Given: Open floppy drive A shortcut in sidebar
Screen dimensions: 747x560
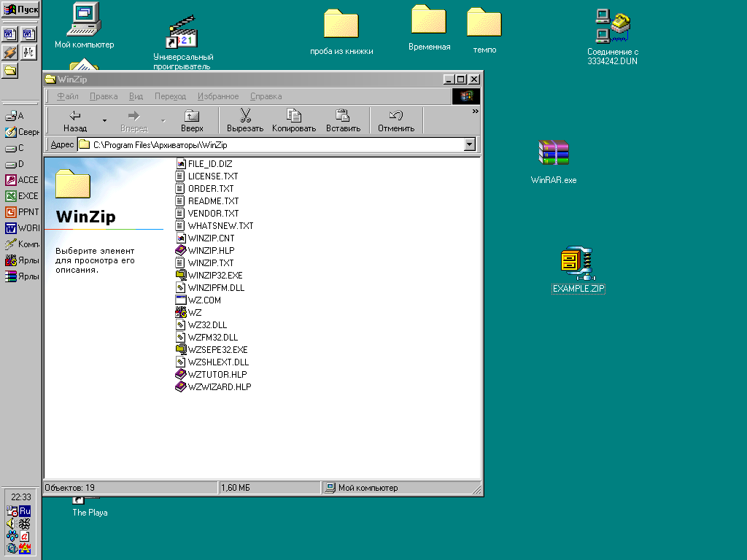Looking at the screenshot, I should [15, 116].
